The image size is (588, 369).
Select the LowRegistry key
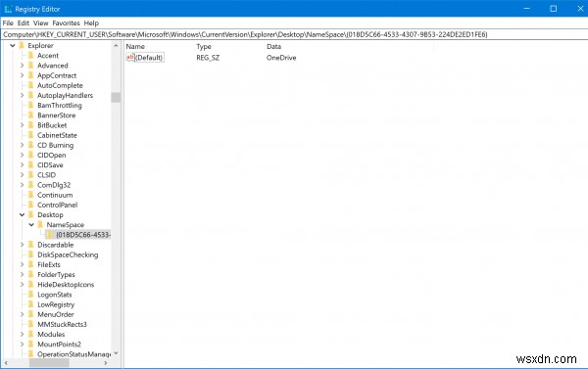56,304
